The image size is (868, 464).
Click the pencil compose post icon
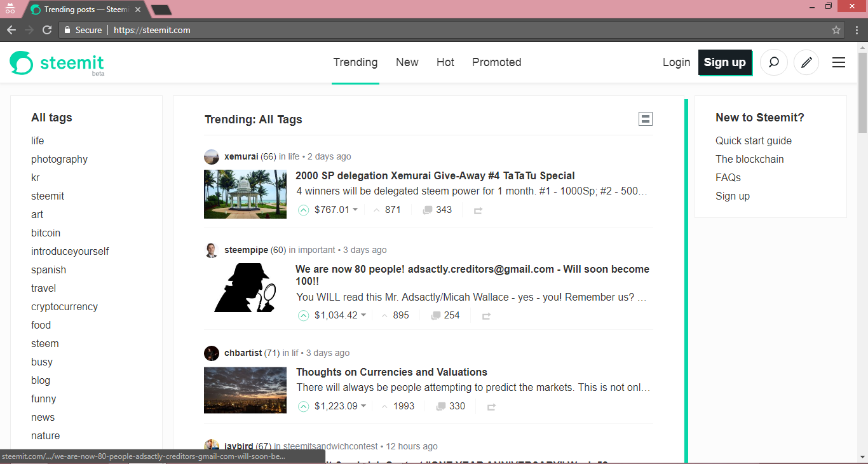click(x=806, y=62)
